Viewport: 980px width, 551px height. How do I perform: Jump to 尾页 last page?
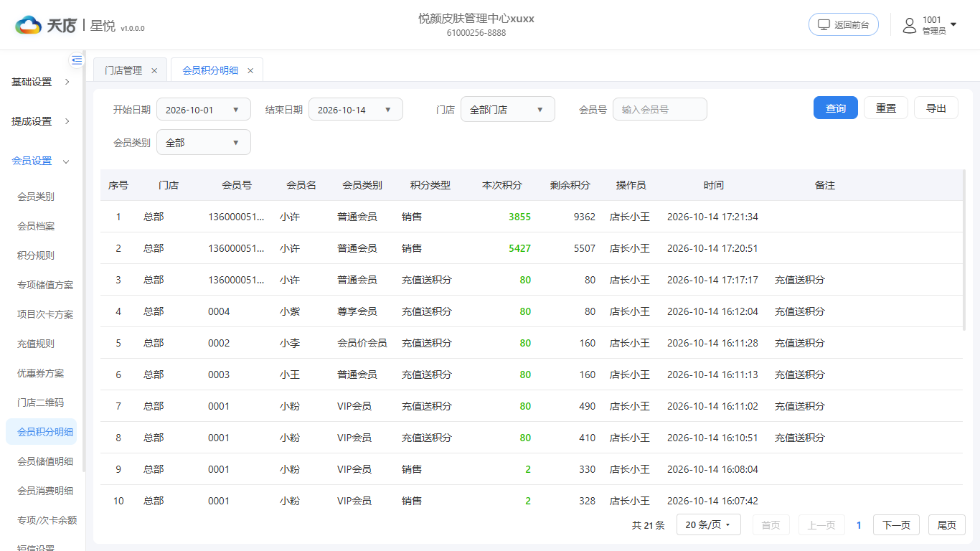947,525
